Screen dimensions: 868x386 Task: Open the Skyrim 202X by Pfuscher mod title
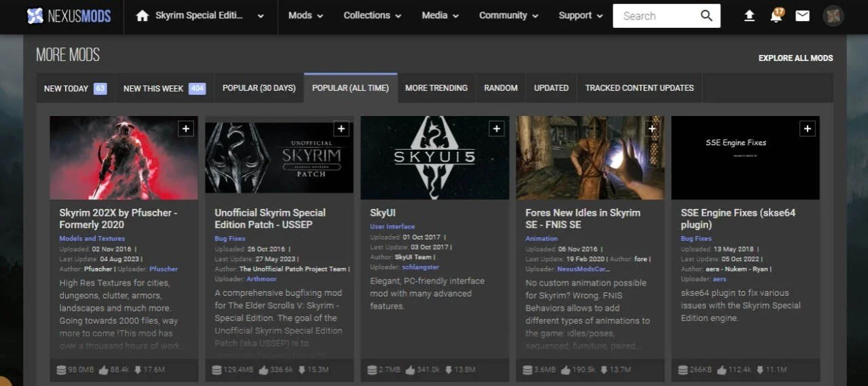118,218
